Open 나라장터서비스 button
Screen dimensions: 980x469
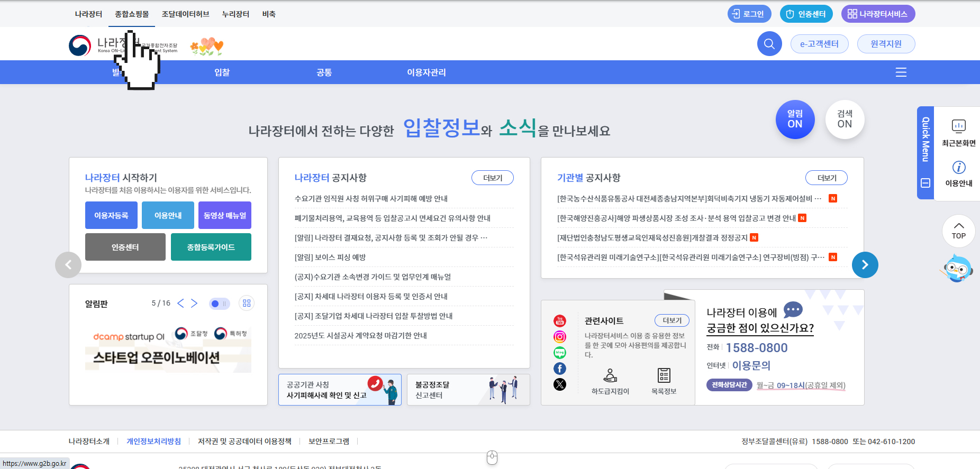pos(878,14)
